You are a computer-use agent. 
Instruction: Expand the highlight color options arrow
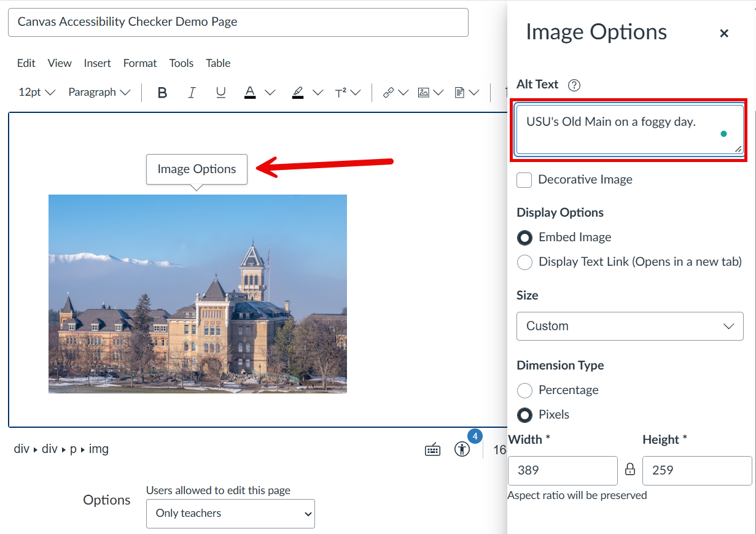click(x=318, y=93)
